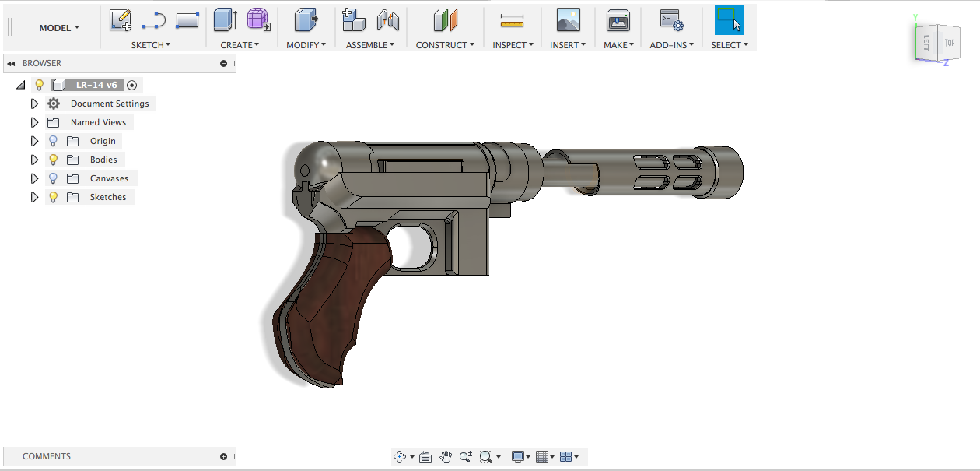Collapse Browser panel with double arrows
Screen dimensions: 980x471
(11, 63)
